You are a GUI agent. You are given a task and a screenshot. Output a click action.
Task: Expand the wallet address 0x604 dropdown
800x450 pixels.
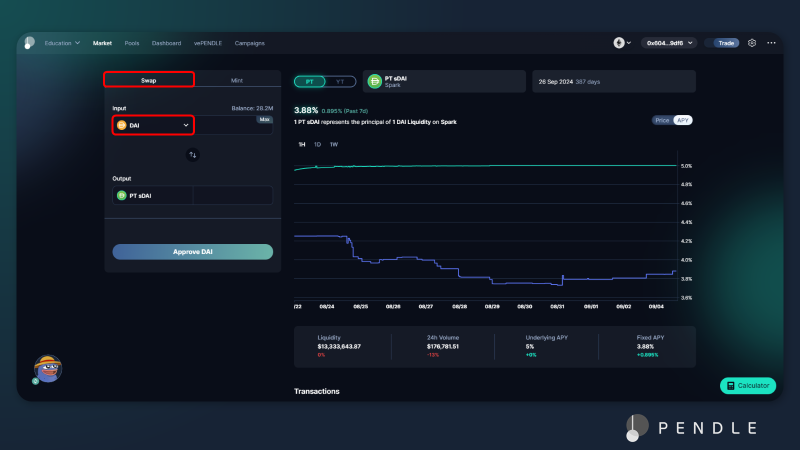coord(669,43)
